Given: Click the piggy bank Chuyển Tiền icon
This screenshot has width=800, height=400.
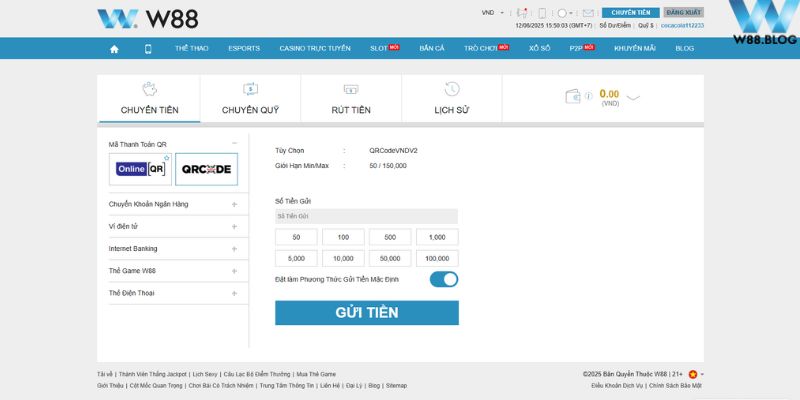Looking at the screenshot, I should point(149,89).
